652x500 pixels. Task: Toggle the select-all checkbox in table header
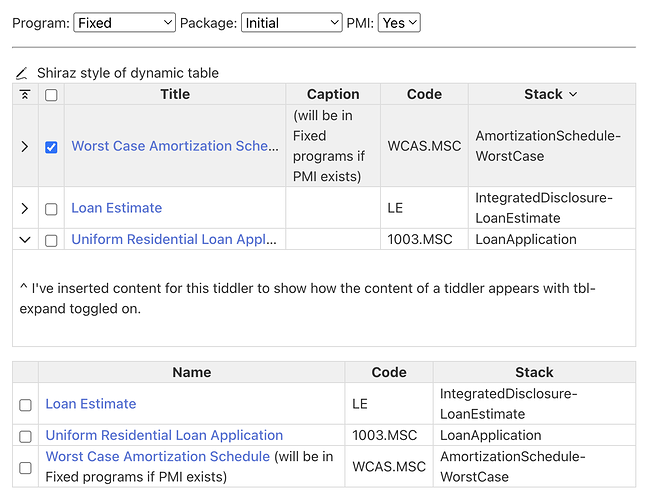pyautogui.click(x=51, y=95)
